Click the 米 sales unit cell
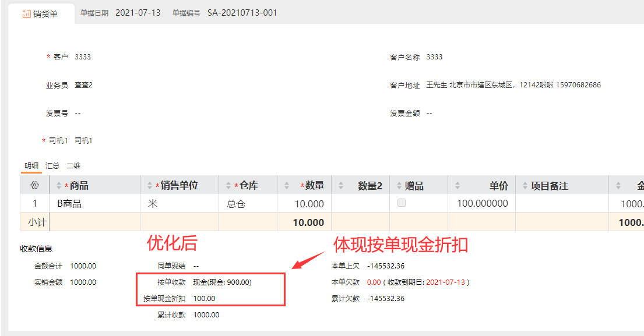This screenshot has width=644, height=336. pyautogui.click(x=179, y=204)
